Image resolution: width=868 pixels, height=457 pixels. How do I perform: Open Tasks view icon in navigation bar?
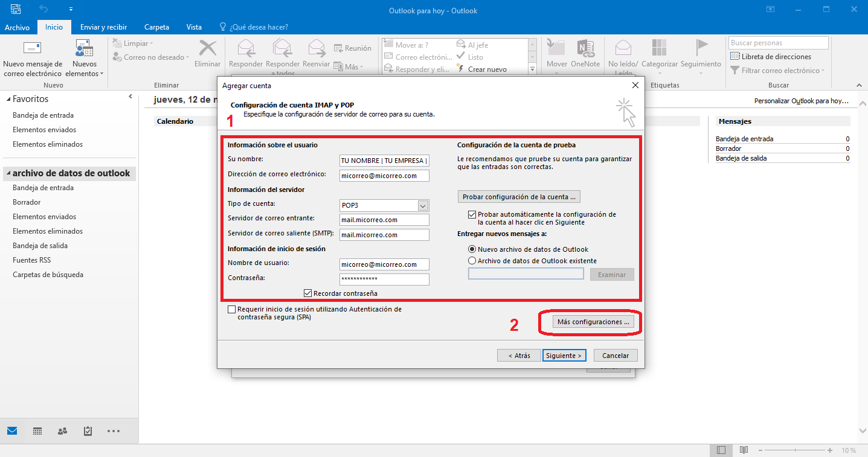(88, 431)
